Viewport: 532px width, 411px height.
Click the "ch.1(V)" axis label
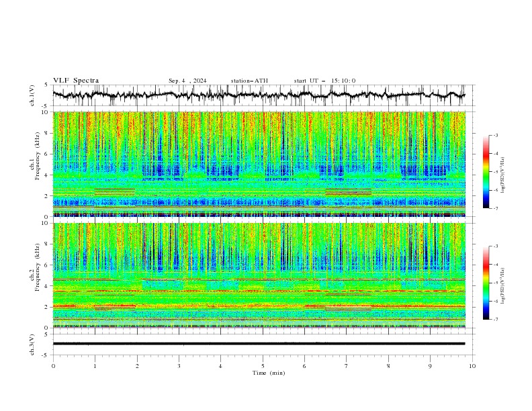(32, 95)
